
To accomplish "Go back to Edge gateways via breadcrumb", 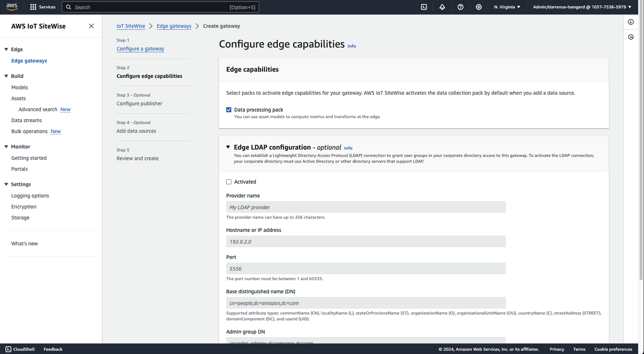I will (174, 26).
